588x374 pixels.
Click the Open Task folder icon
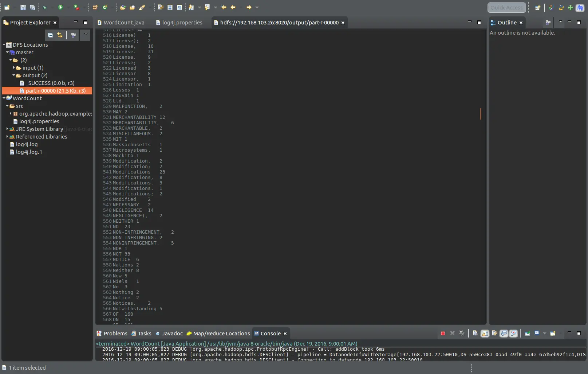click(x=132, y=7)
